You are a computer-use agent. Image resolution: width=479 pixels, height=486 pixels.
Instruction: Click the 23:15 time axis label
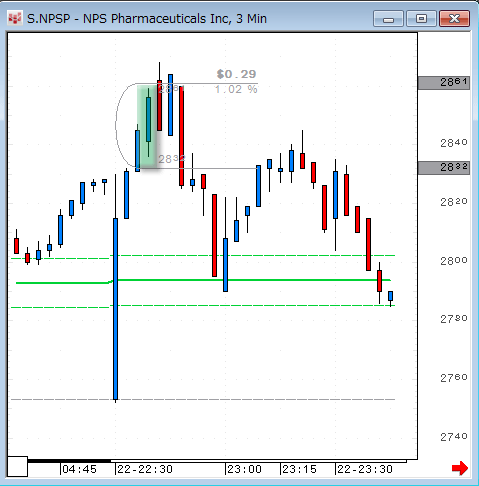299,469
